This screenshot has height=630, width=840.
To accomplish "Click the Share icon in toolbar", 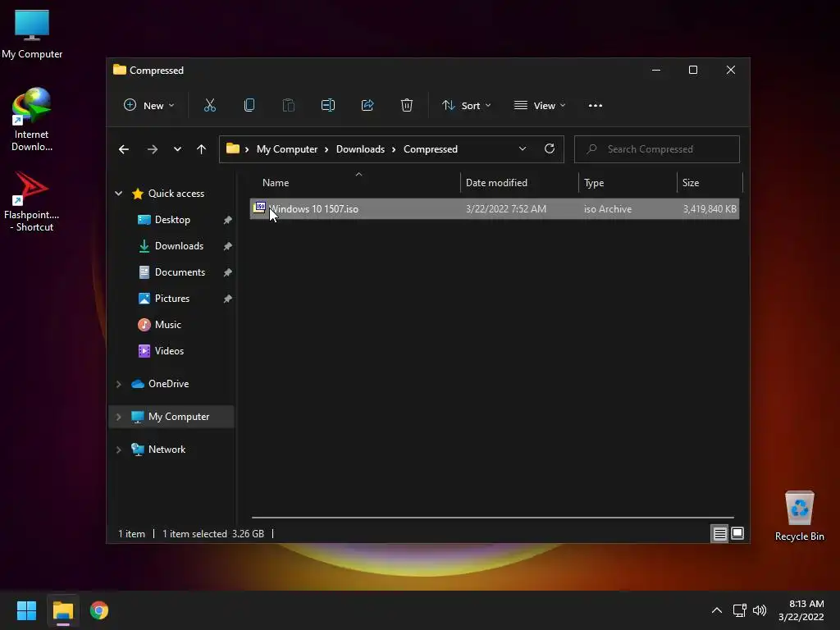I will coord(367,106).
